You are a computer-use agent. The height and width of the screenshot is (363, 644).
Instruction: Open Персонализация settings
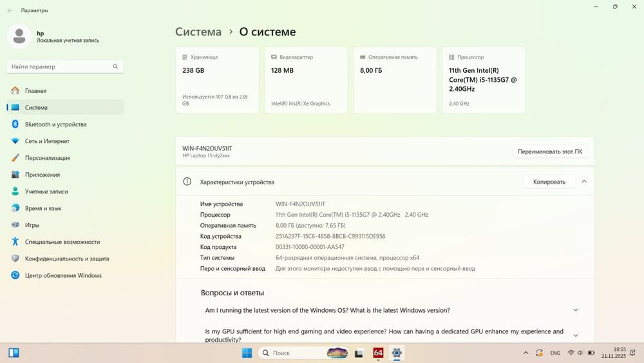tap(65, 158)
